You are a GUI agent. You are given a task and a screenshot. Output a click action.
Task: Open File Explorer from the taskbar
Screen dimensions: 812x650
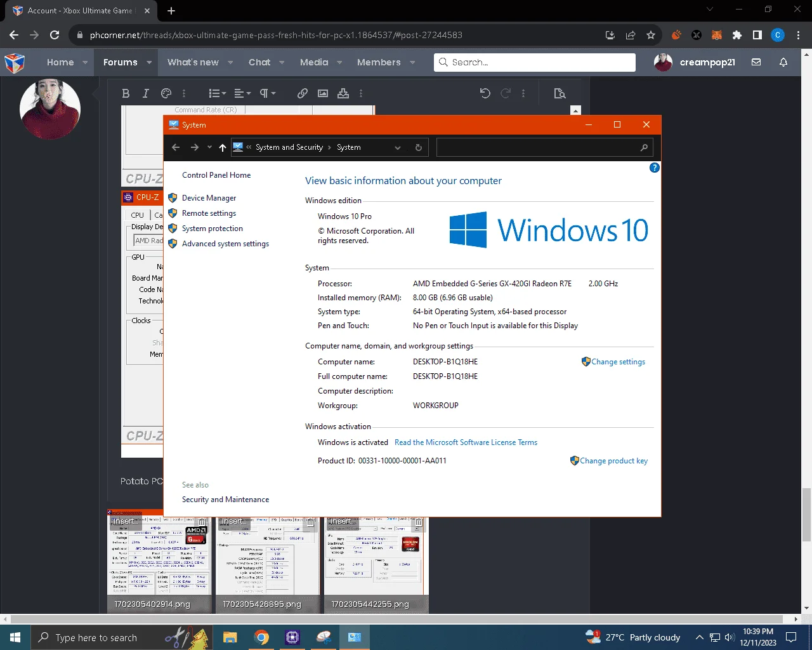[x=230, y=637]
